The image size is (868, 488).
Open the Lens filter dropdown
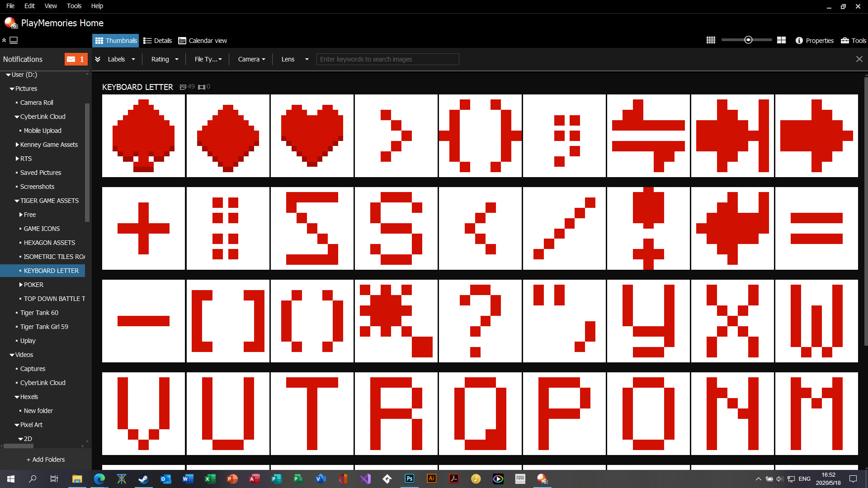[x=293, y=59]
